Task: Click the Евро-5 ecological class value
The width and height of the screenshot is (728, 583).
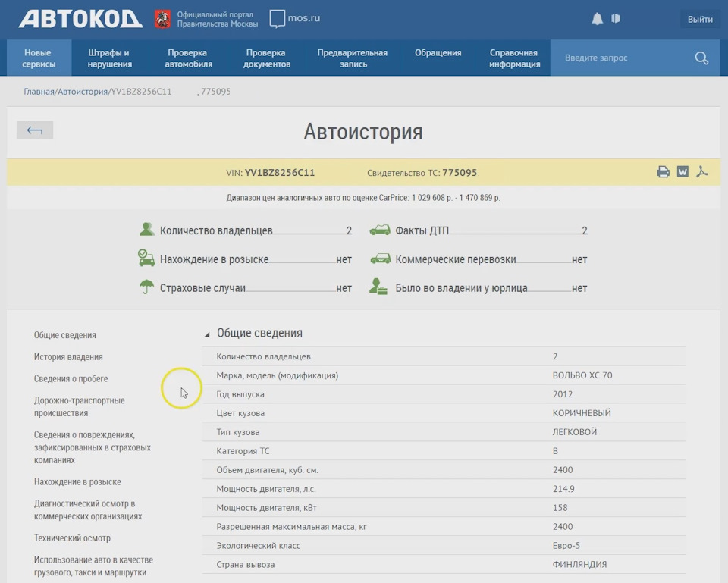Action: coord(566,545)
